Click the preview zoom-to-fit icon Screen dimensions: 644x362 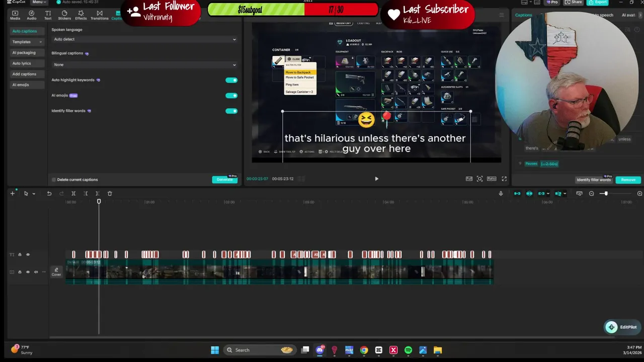[x=479, y=178]
